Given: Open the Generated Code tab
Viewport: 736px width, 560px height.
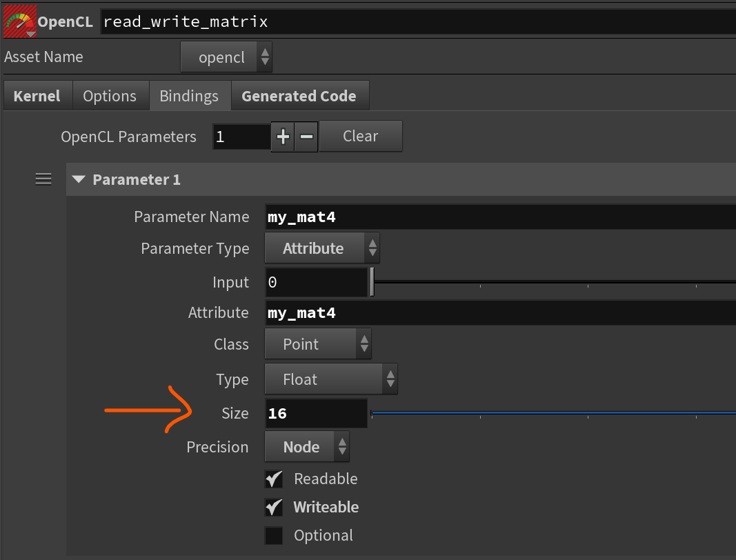Looking at the screenshot, I should [299, 96].
